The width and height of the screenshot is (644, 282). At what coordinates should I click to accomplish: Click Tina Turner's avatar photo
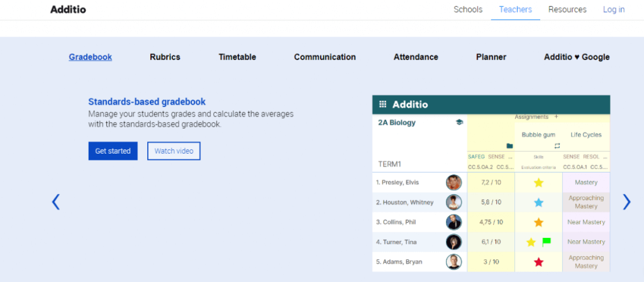click(454, 242)
